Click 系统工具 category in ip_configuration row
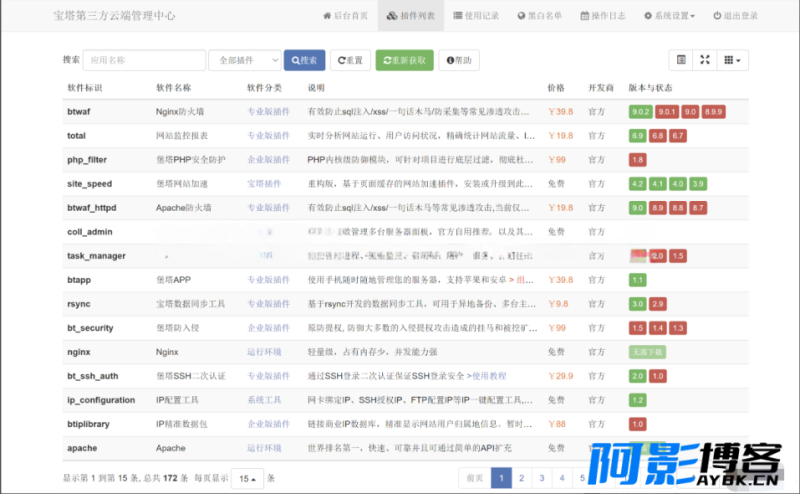This screenshot has height=494, width=800. tap(264, 400)
